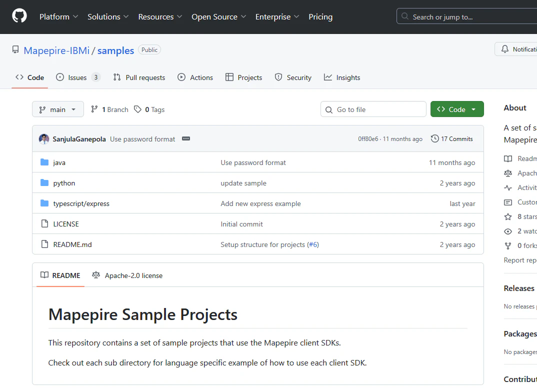Screen dimensions: 537x392
Task: Switch to the Pull requests tab
Action: click(x=139, y=77)
